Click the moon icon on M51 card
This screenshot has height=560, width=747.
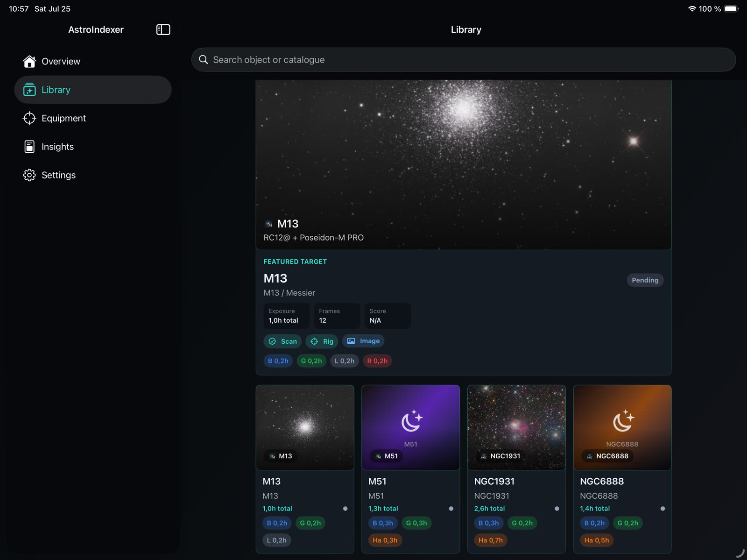pyautogui.click(x=412, y=421)
